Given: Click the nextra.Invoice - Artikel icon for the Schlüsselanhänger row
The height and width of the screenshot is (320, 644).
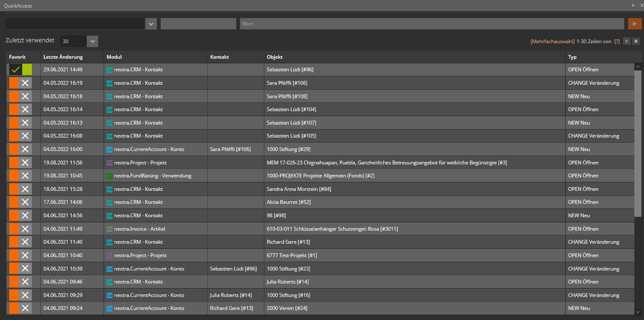Looking at the screenshot, I should click(110, 229).
